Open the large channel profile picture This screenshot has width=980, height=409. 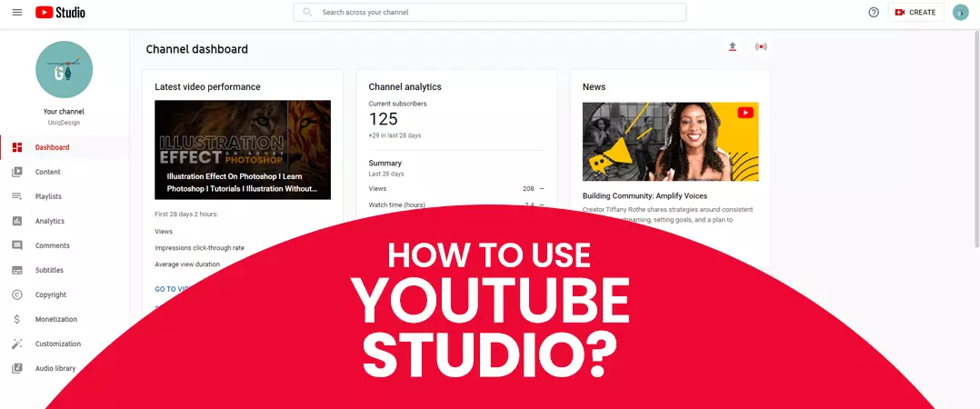tap(65, 69)
